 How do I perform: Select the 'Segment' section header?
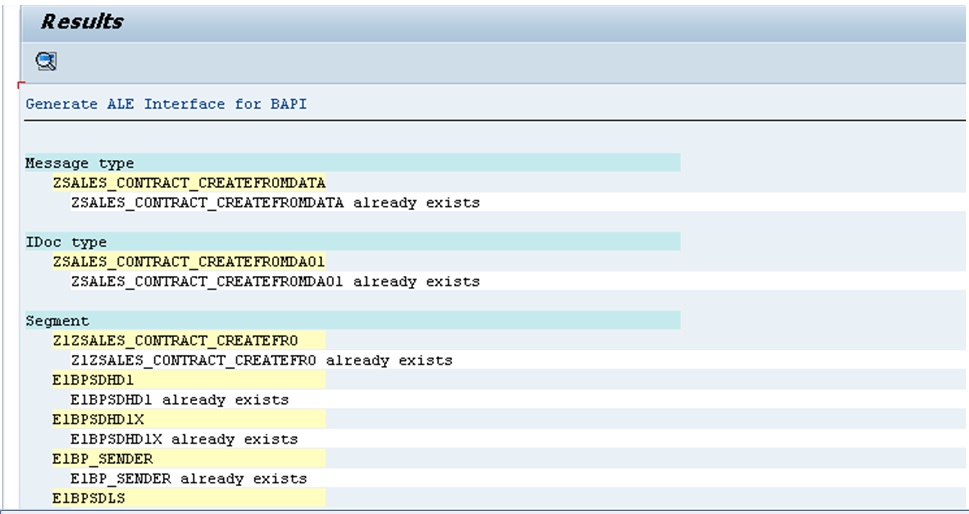click(x=352, y=321)
